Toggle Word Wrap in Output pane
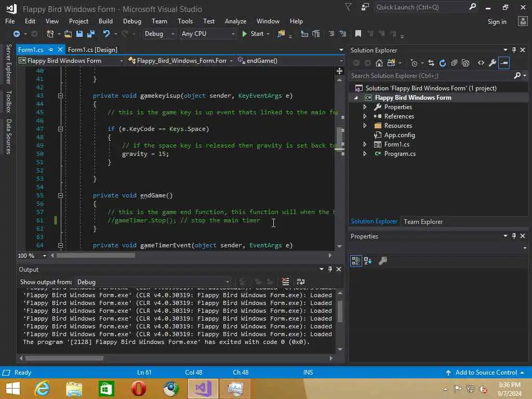 301,282
